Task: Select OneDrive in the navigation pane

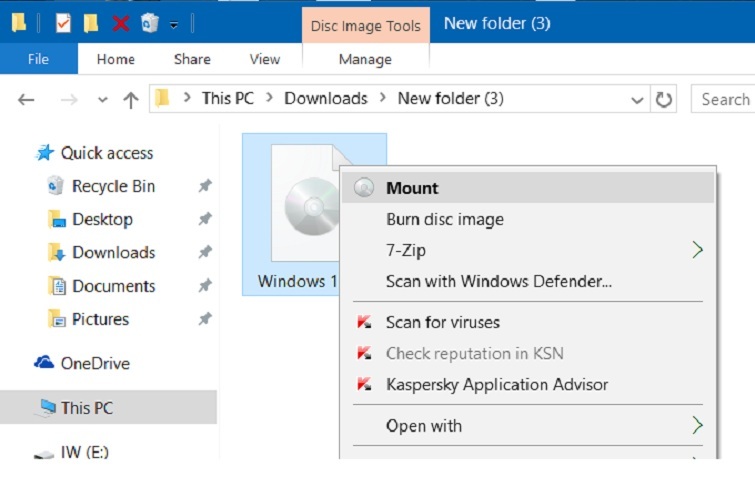Action: click(x=95, y=363)
